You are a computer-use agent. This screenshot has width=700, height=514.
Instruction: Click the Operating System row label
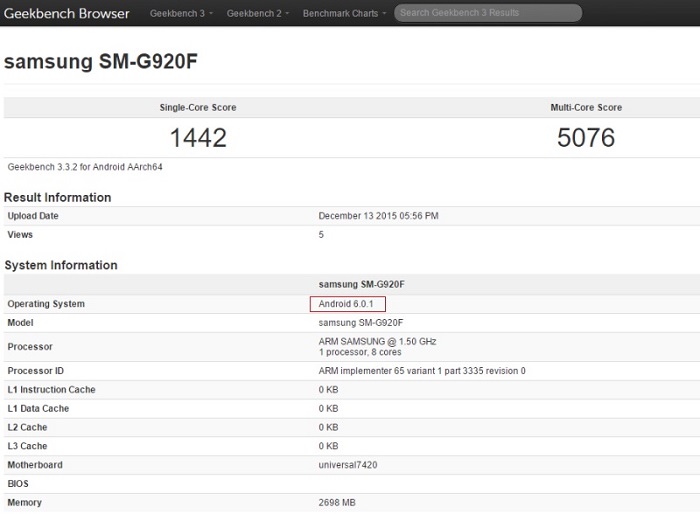click(46, 304)
